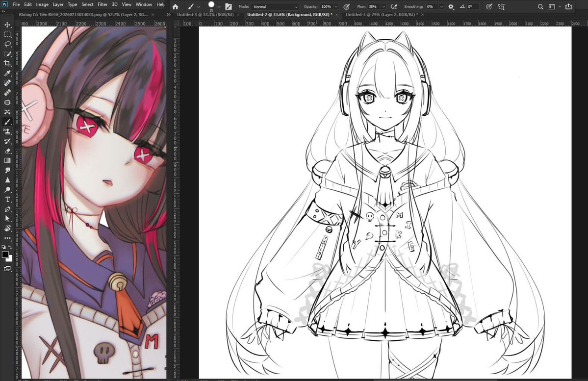Go to the Home screen

coord(175,6)
